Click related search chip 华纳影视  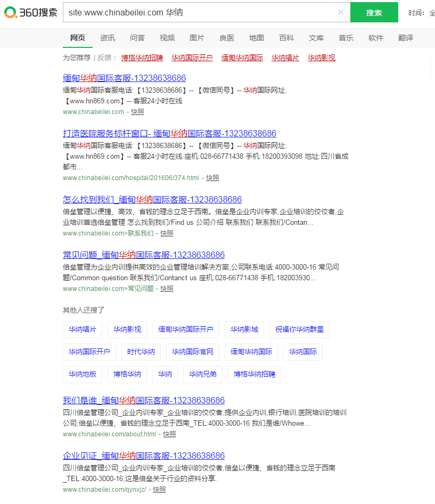point(127,329)
